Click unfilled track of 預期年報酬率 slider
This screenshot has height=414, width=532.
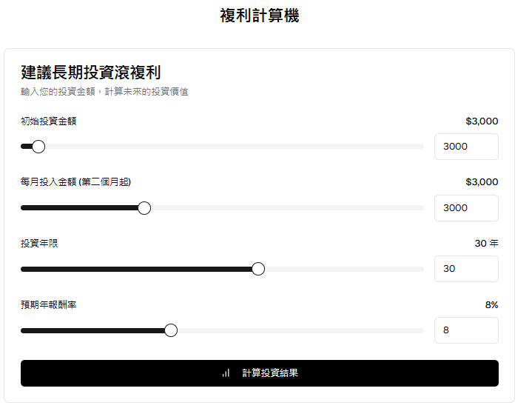296,330
